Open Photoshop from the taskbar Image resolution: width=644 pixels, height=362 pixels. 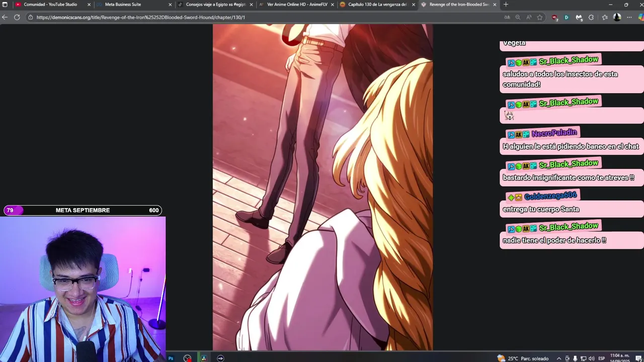[171, 358]
